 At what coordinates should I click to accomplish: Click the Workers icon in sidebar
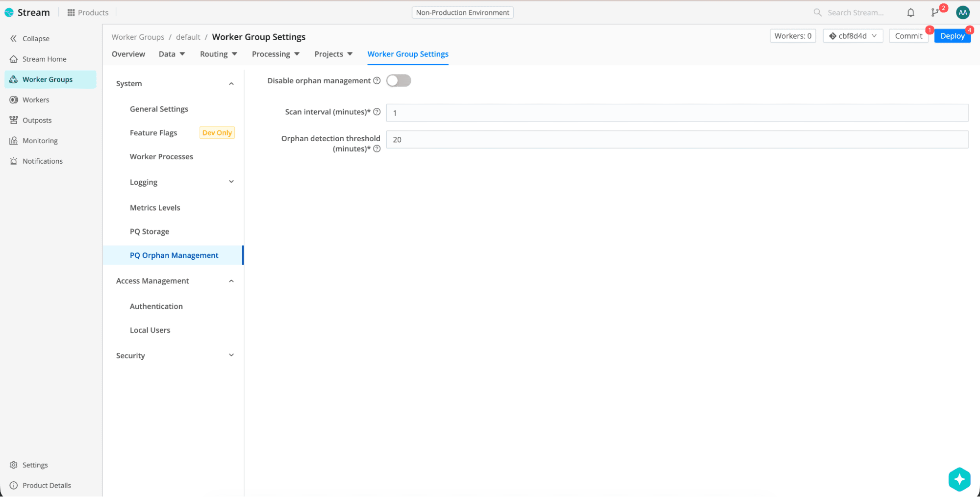14,99
